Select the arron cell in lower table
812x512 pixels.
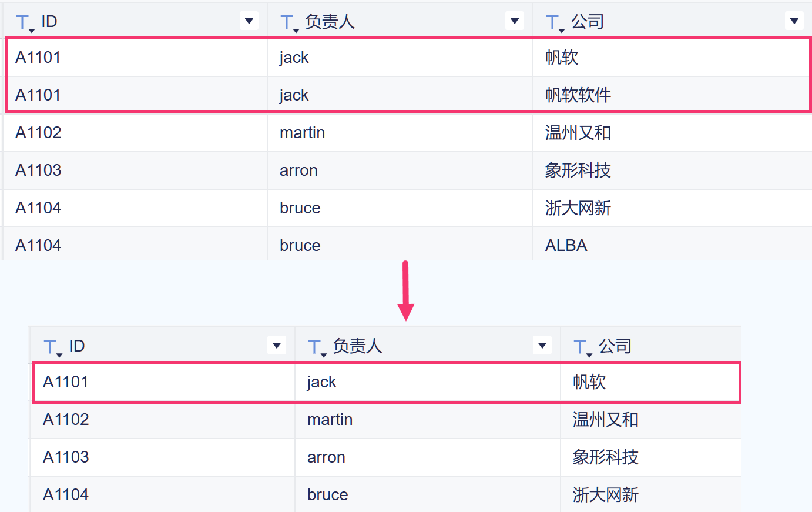click(x=327, y=457)
